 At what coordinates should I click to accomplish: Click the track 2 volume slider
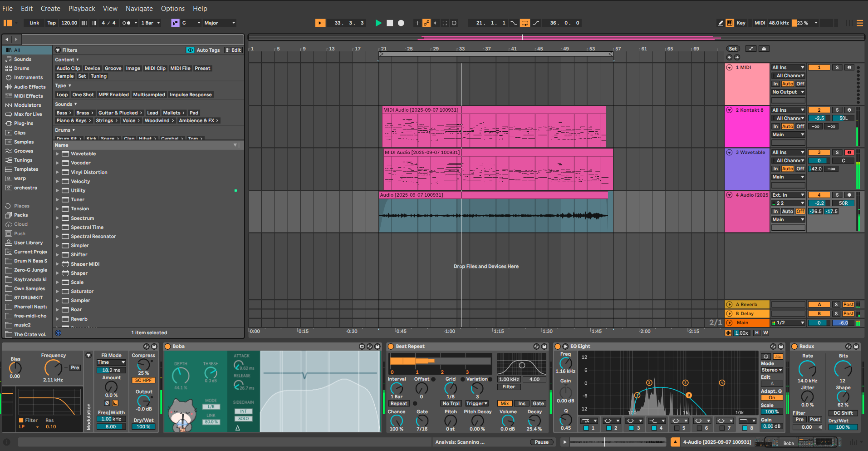[819, 118]
